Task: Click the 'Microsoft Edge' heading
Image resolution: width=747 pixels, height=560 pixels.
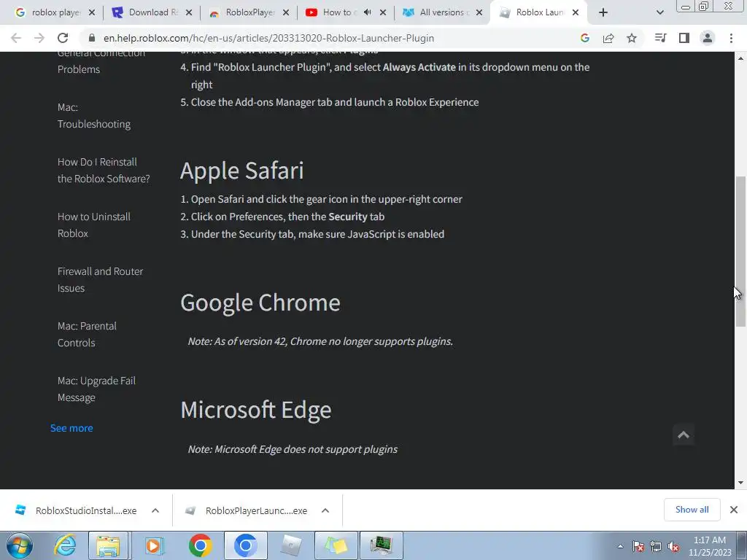Action: tap(256, 410)
